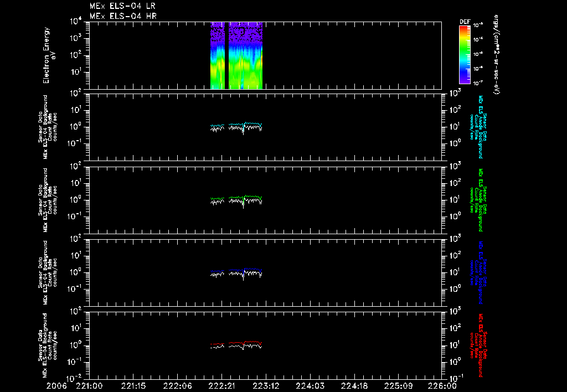Click the '225:09' time axis label
The width and height of the screenshot is (567, 392).
click(398, 386)
